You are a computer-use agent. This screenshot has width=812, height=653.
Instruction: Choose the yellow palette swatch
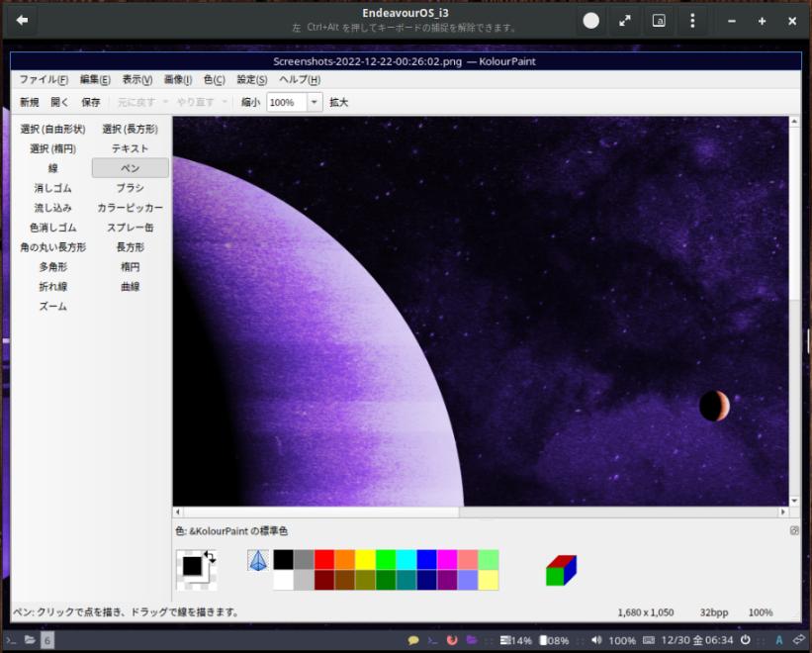coord(365,560)
